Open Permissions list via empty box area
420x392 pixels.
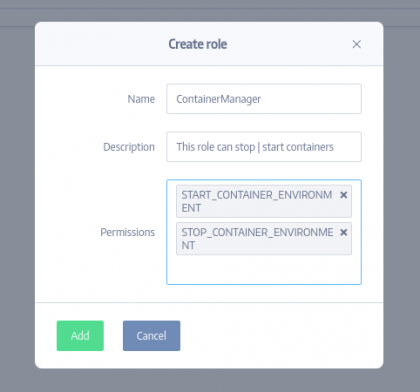click(x=264, y=269)
